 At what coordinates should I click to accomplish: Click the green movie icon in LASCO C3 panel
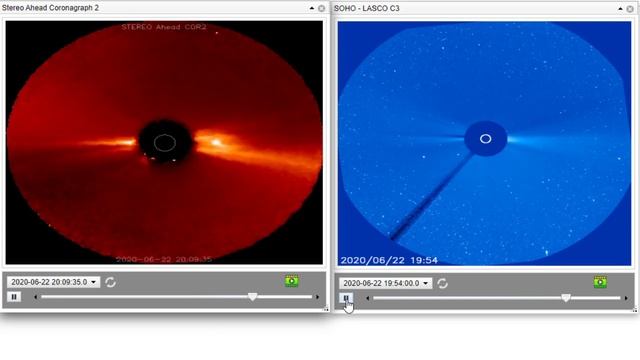600,282
